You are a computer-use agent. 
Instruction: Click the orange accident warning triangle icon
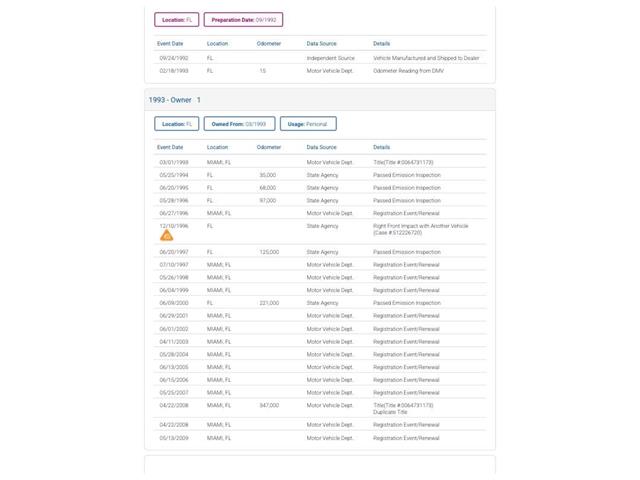[x=167, y=236]
